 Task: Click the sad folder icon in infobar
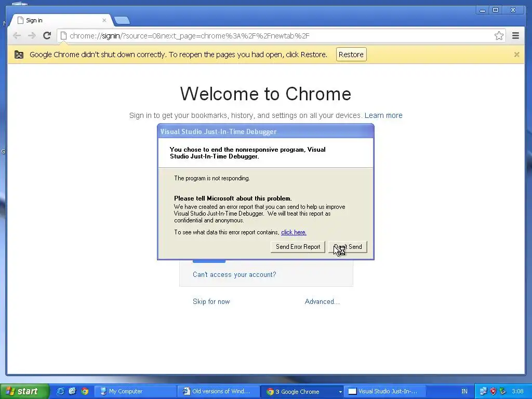tap(19, 55)
